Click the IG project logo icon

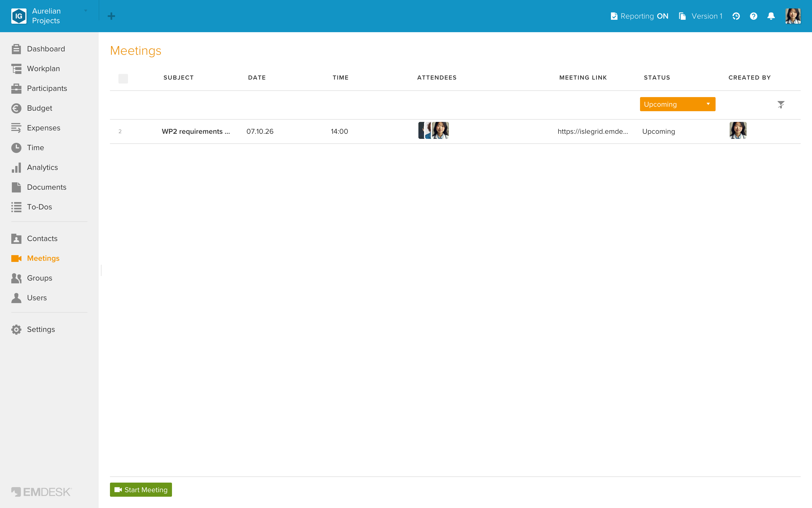[19, 16]
